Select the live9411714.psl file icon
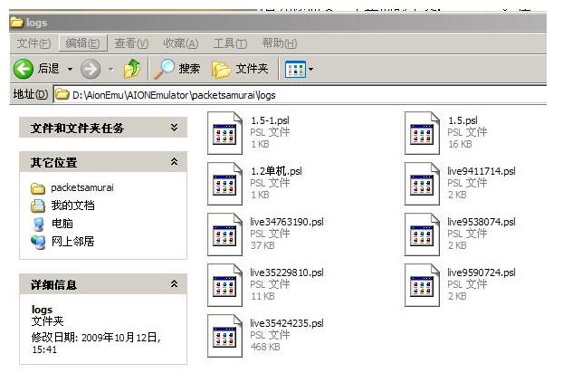The image size is (582, 392). pos(423,183)
